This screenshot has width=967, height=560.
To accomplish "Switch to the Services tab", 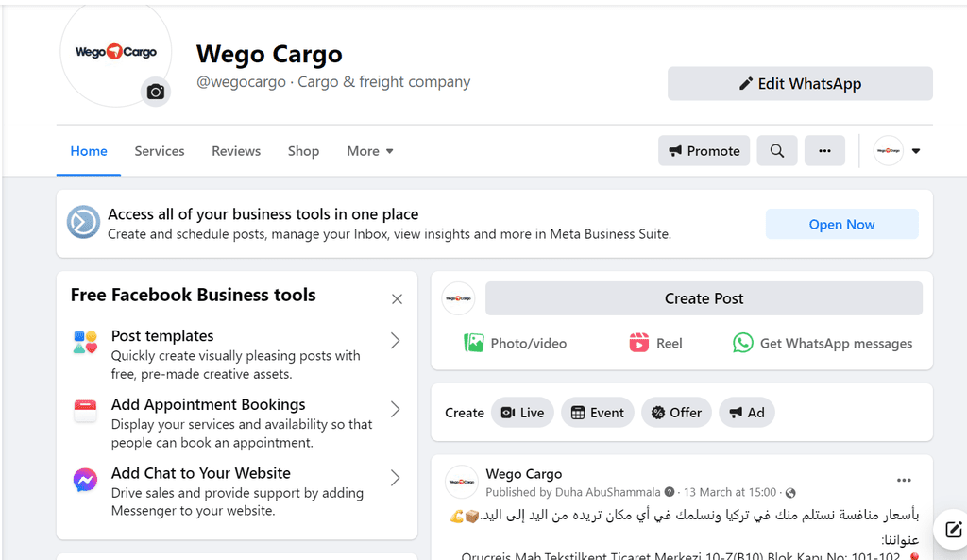I will point(159,151).
